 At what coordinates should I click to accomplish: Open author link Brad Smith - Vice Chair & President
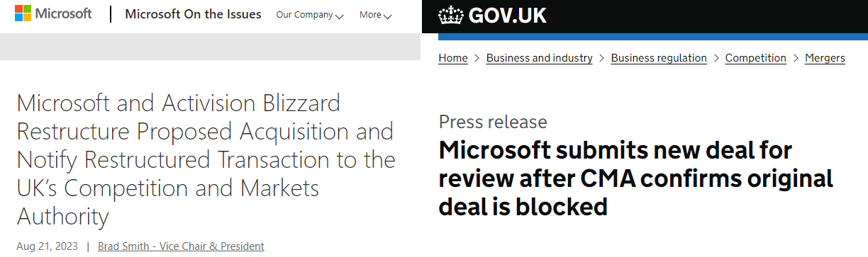click(x=181, y=246)
